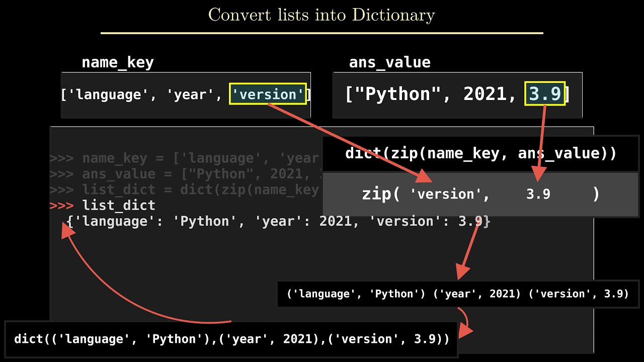644x362 pixels.
Task: Click the tuple ('version', 3.9) in the tuples row
Action: [579, 294]
